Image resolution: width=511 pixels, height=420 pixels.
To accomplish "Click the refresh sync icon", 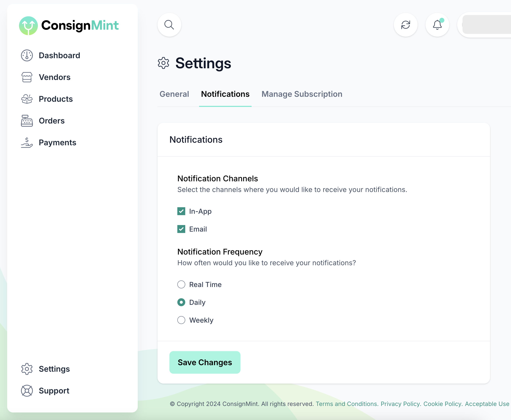I will 406,25.
